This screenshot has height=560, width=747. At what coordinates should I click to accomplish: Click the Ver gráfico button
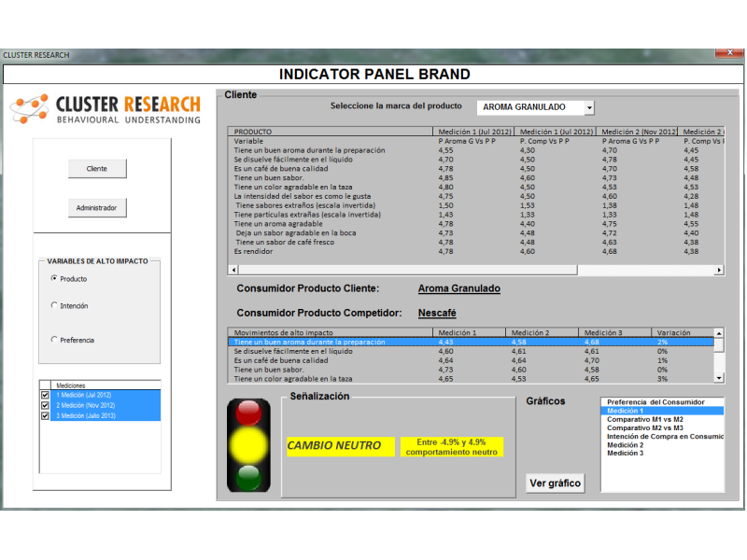click(556, 483)
